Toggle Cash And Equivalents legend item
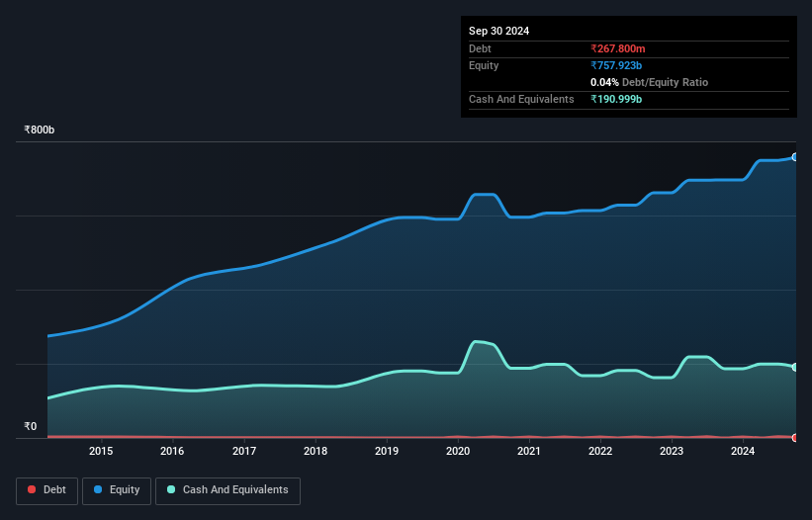 pos(227,489)
